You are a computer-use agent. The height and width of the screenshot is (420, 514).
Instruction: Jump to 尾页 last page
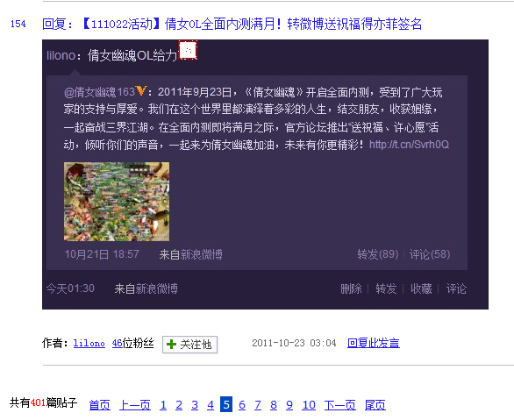[x=375, y=405]
